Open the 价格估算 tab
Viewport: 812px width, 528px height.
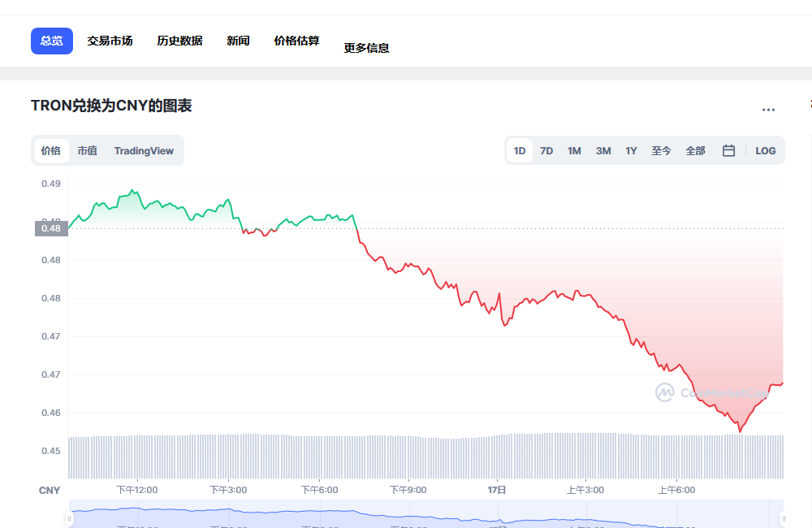pyautogui.click(x=296, y=41)
